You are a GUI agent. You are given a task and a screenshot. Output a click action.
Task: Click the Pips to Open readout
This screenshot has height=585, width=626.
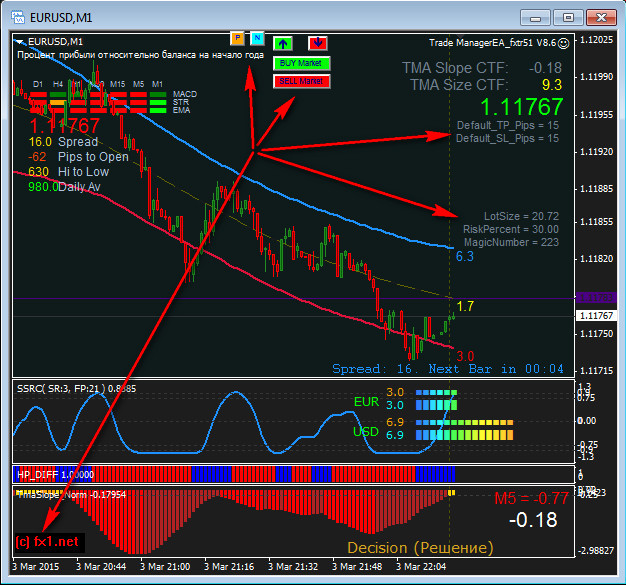[x=78, y=157]
